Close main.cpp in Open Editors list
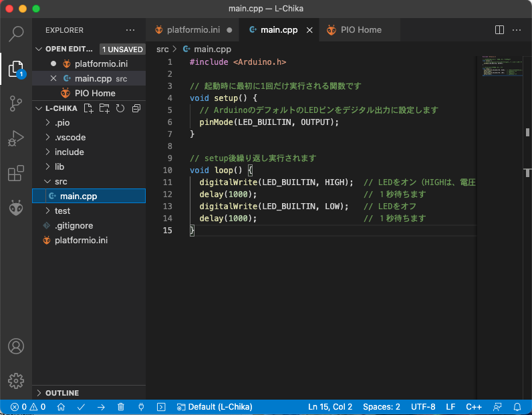 pos(53,79)
